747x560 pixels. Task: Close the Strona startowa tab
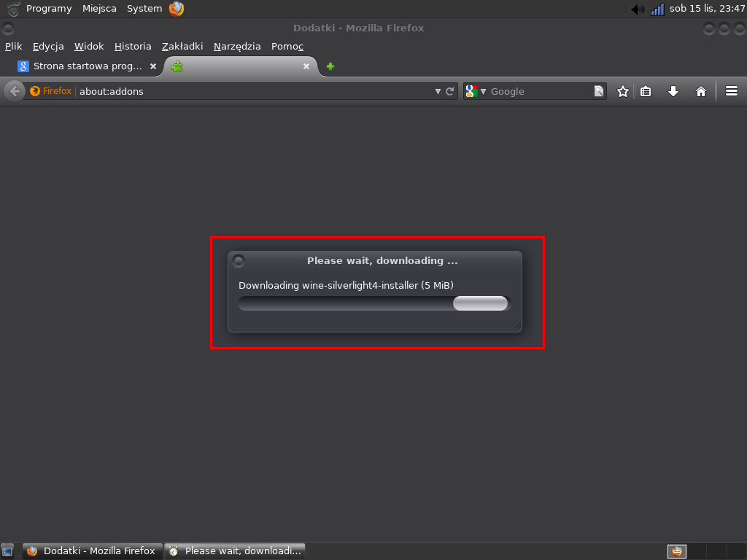coord(153,66)
